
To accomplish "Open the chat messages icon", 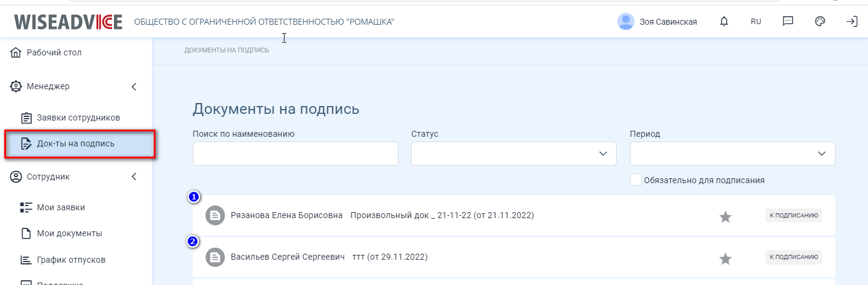I will click(x=787, y=22).
